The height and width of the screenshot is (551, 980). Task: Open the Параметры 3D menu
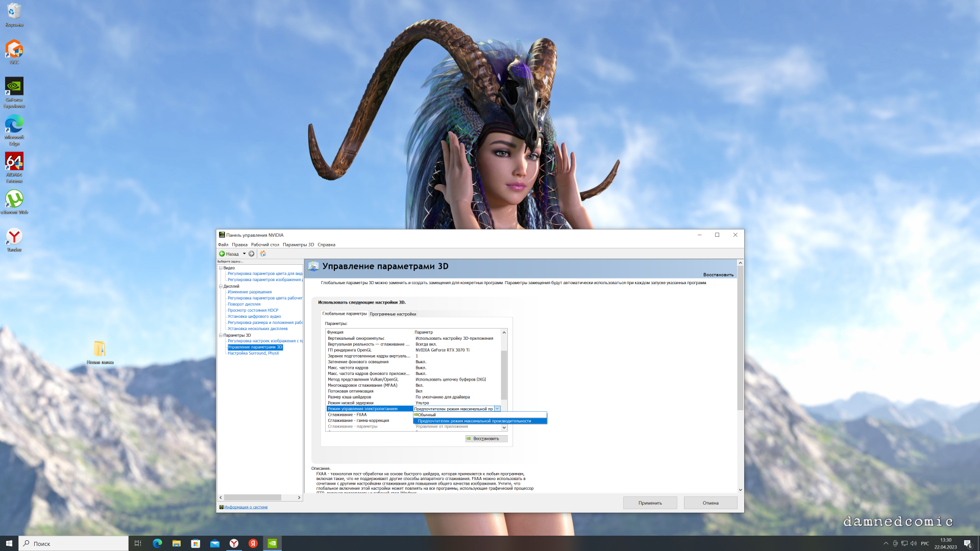(x=298, y=245)
